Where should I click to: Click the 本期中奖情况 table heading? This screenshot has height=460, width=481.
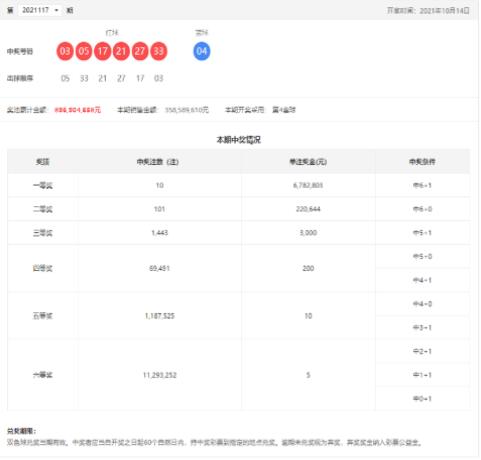tap(239, 140)
